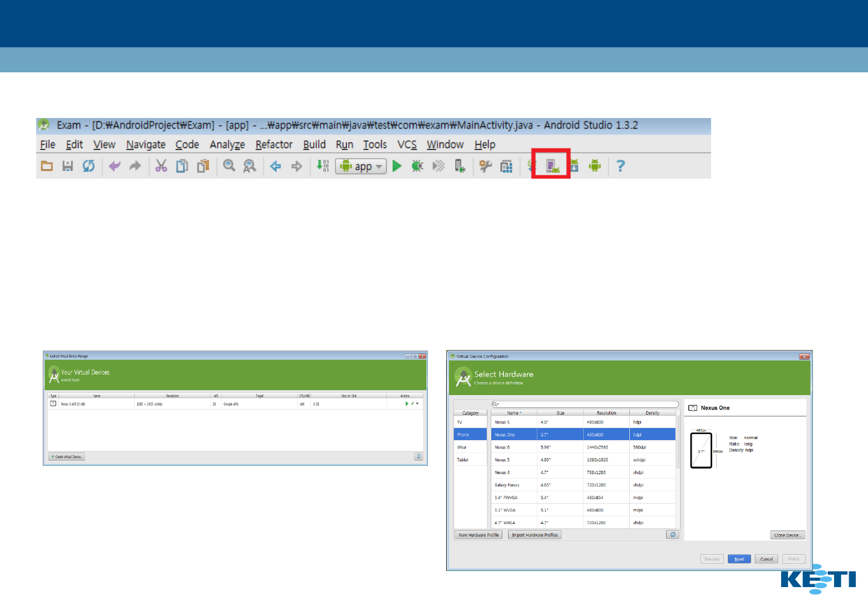This screenshot has width=868, height=601.
Task: Click the Paste clipboard icon
Action: point(203,166)
